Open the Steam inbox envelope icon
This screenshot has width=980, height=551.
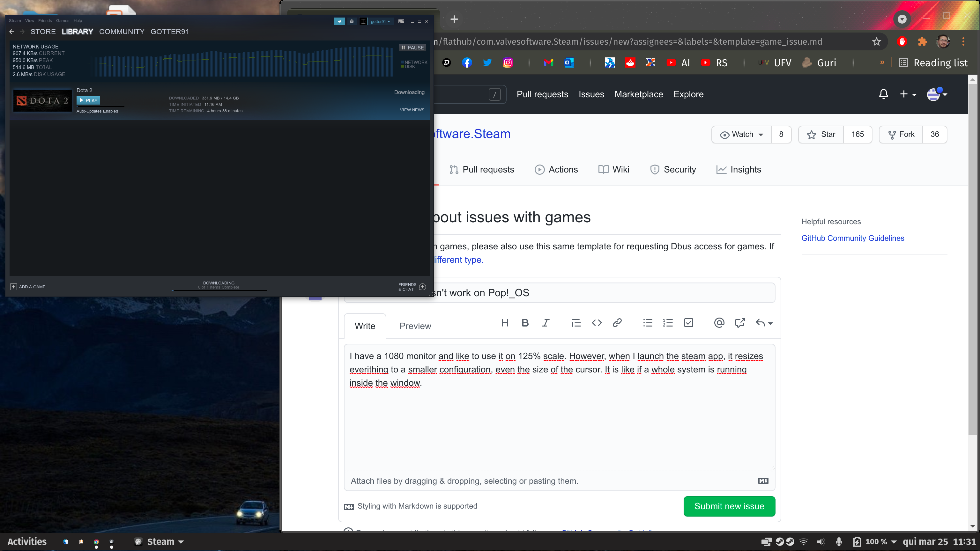click(352, 21)
